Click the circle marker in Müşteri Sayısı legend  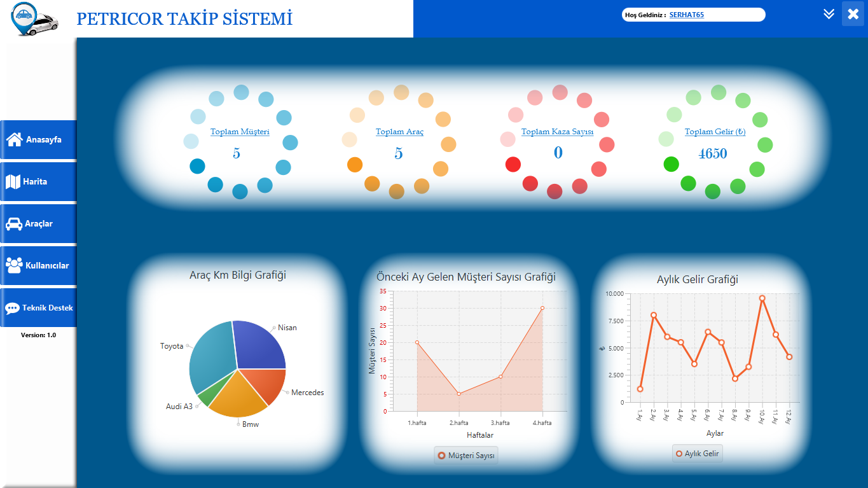[x=443, y=454]
